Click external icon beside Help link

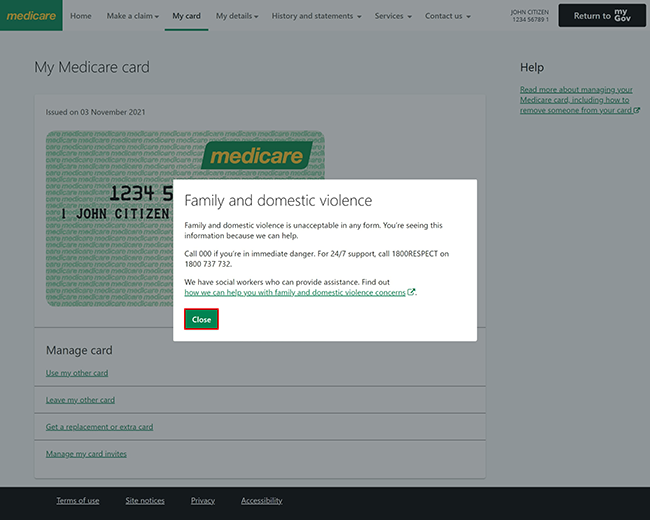click(637, 110)
